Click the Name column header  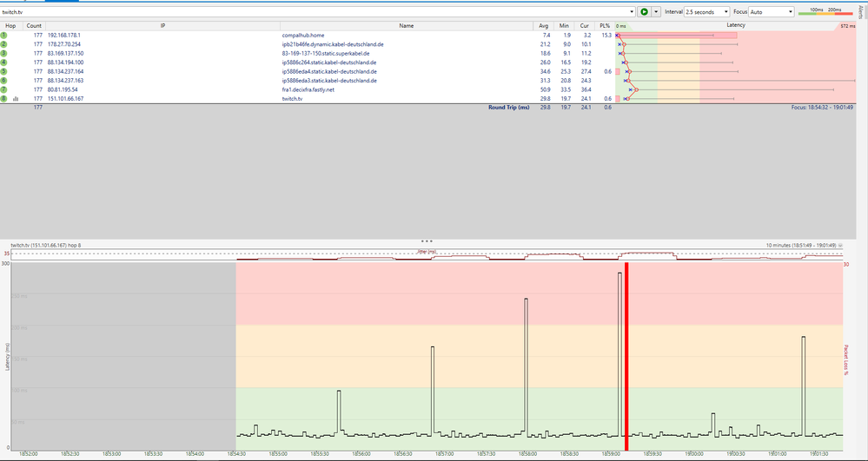coord(407,25)
